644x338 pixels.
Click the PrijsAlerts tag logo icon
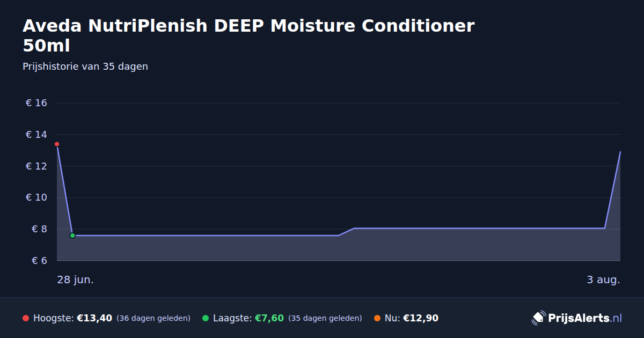[x=538, y=318]
